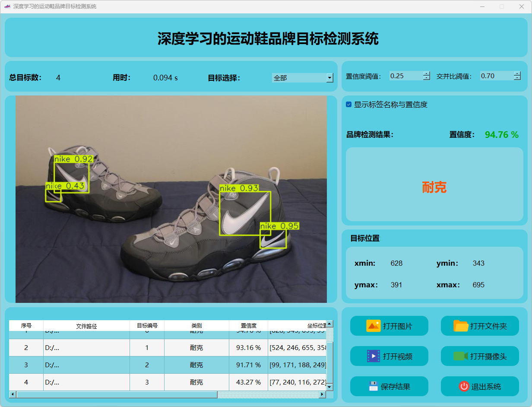
Task: Click the folder icon on 打开文件夹 button
Action: tap(461, 326)
